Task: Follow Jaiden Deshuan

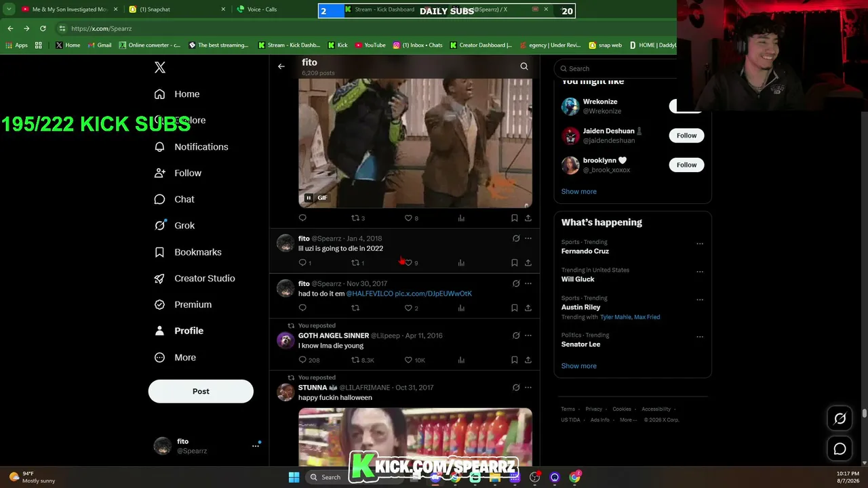Action: [686, 136]
